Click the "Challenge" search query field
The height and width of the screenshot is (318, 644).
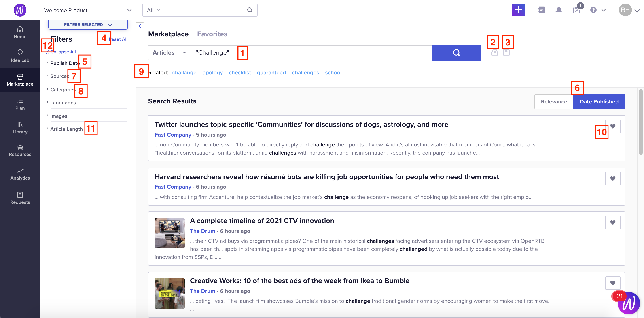pos(311,53)
